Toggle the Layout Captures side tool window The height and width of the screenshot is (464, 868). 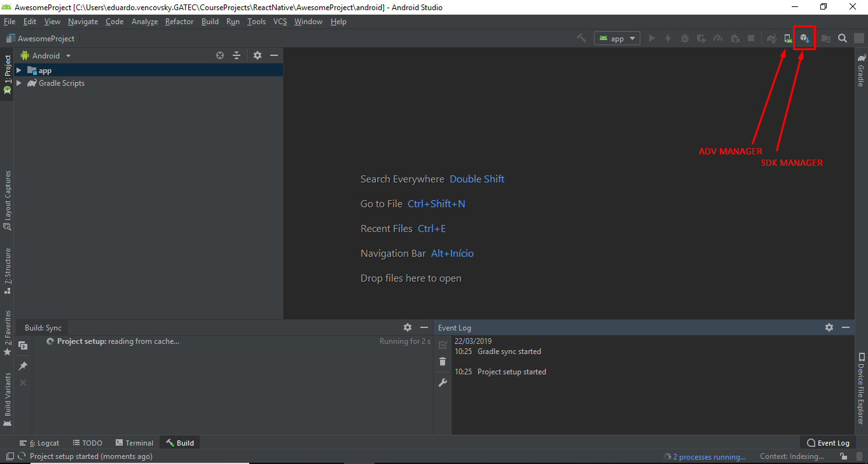tap(7, 200)
